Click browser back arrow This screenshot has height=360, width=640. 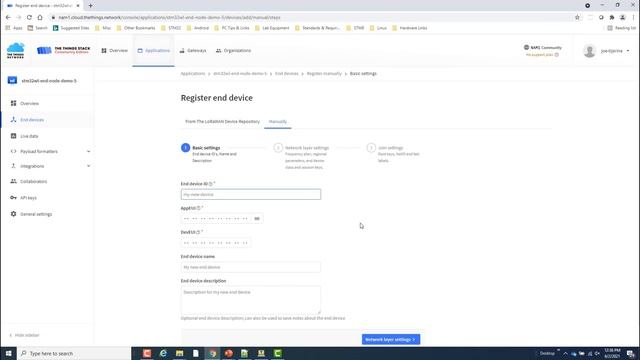pos(8,18)
